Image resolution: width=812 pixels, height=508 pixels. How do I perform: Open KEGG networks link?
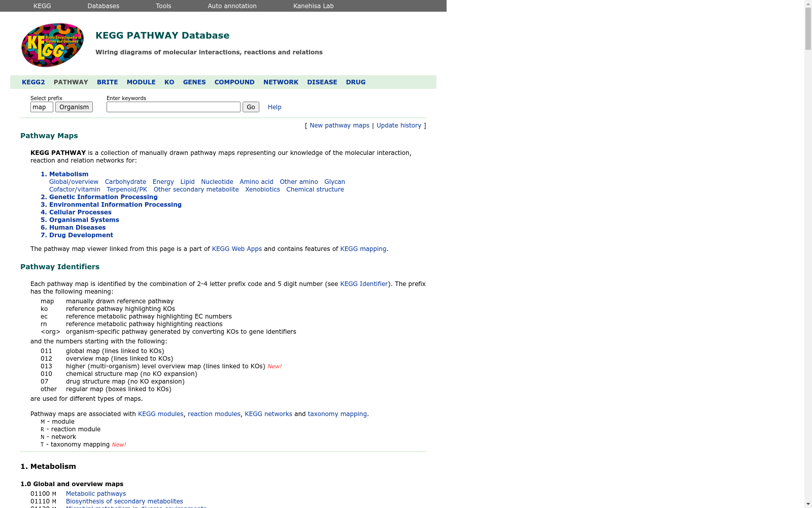pos(268,414)
